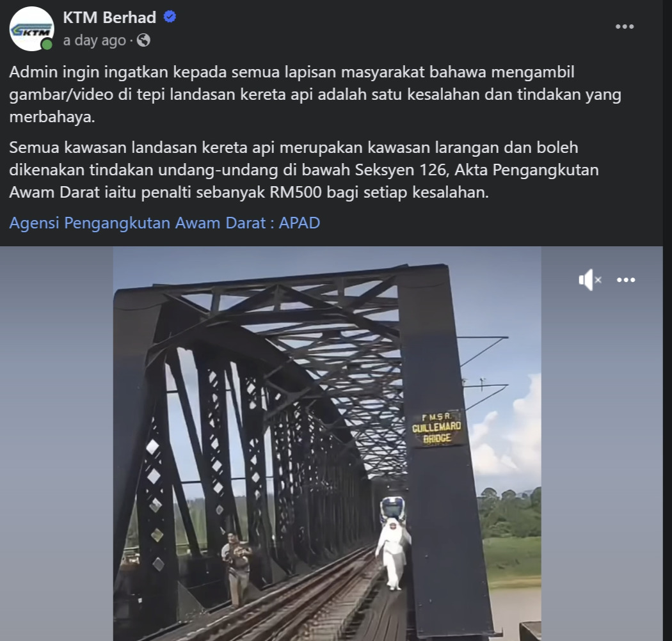This screenshot has height=641, width=672.
Task: Click the blurred left margin of video
Action: click(x=56, y=443)
